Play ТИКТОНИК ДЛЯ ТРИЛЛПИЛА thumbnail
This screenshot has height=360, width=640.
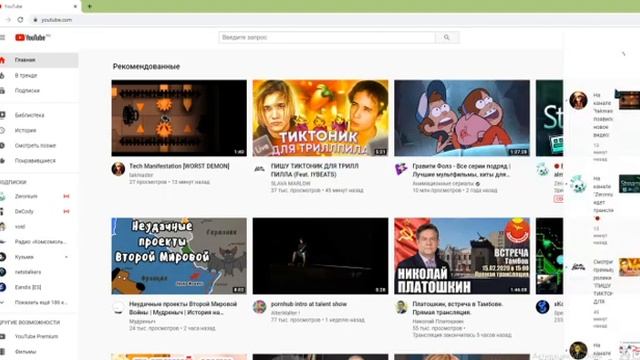[320, 118]
